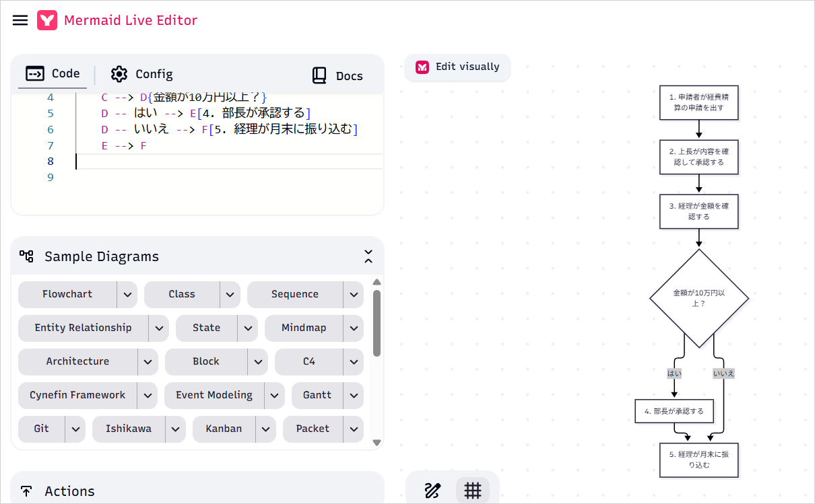Load the Kanban sample diagram
815x504 pixels.
[x=224, y=429]
